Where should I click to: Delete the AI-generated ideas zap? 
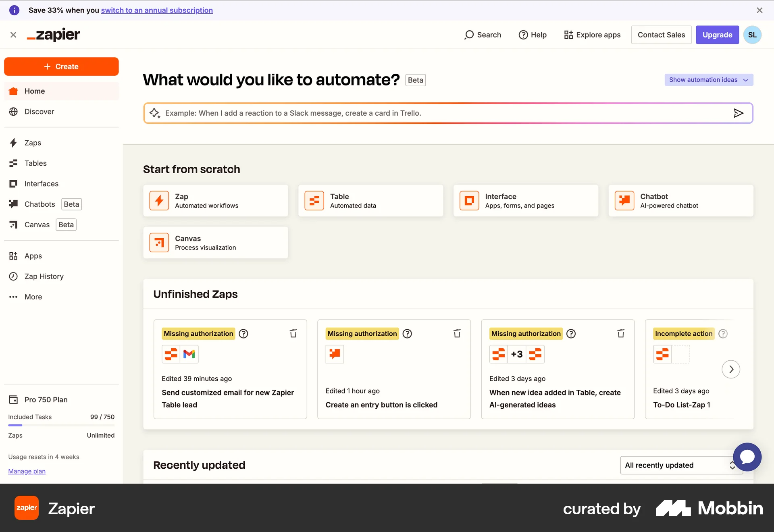[621, 334]
